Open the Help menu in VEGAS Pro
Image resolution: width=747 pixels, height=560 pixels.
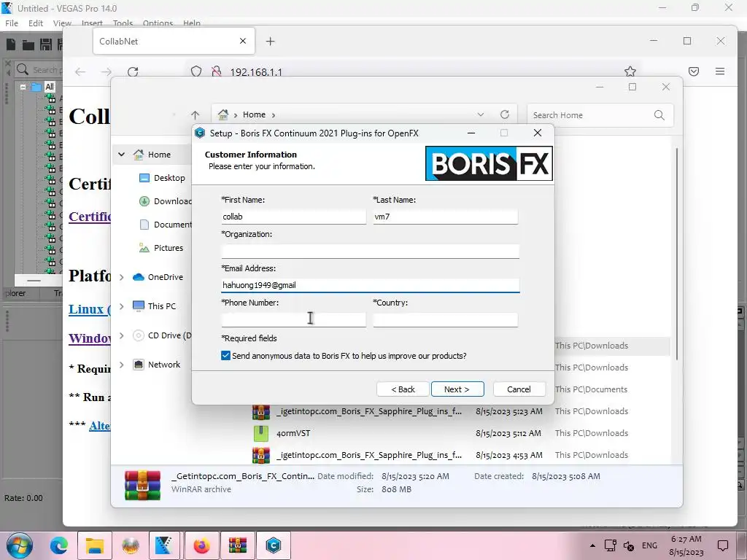[x=192, y=23]
